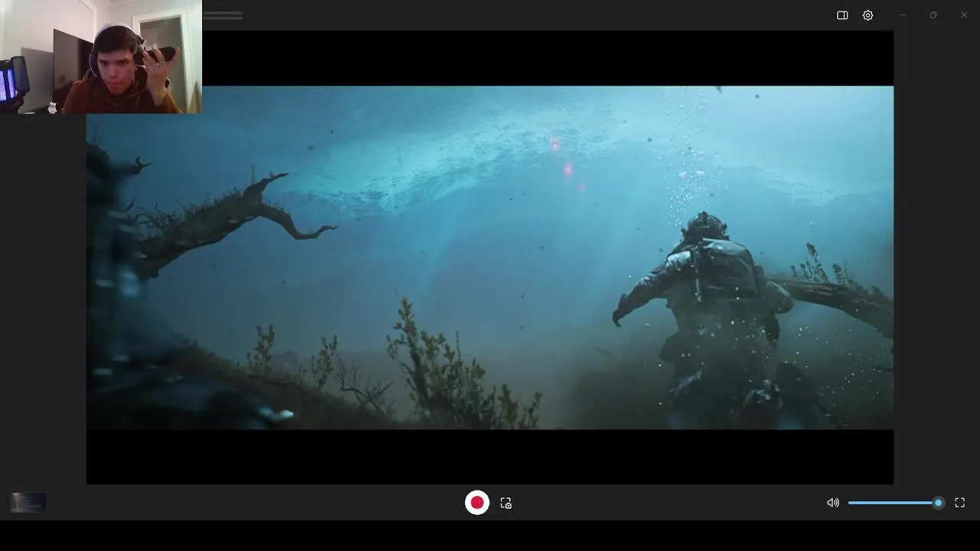
Task: Click the underwater video preview
Action: click(490, 257)
